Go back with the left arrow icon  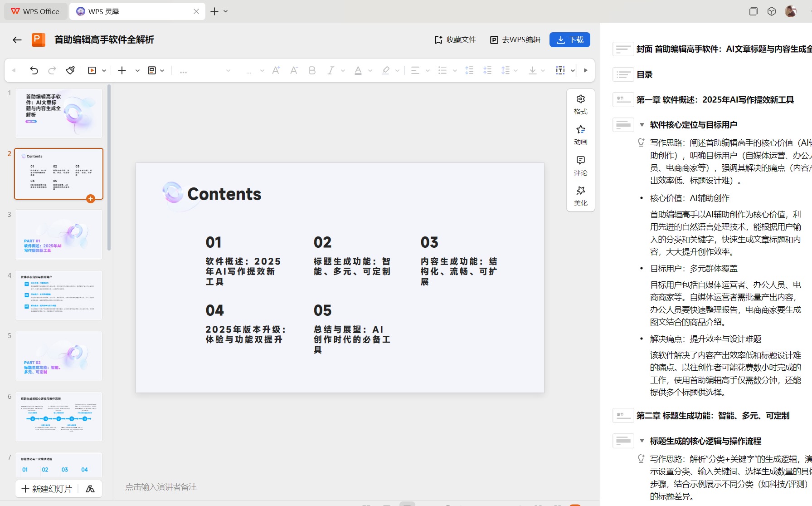[x=17, y=40]
